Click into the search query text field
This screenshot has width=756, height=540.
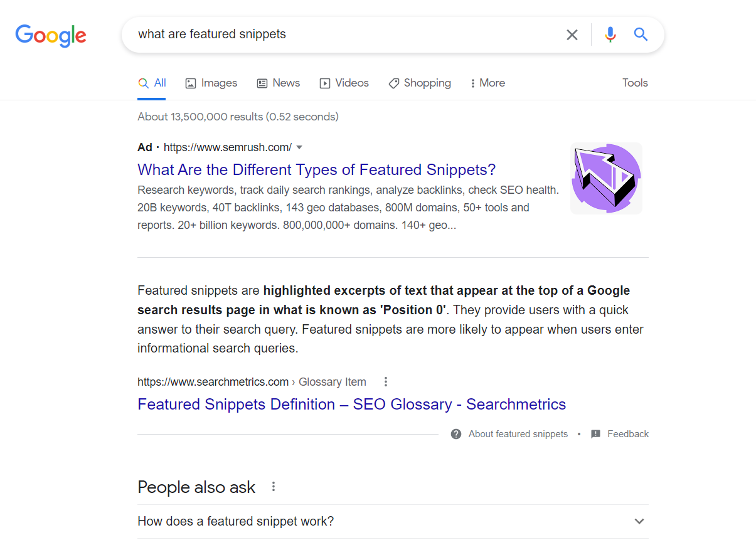(x=345, y=34)
